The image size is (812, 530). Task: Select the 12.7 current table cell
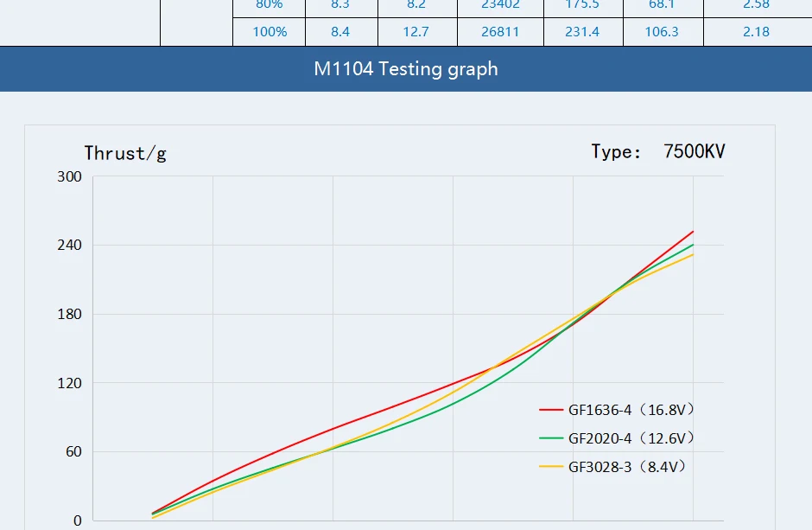click(416, 32)
